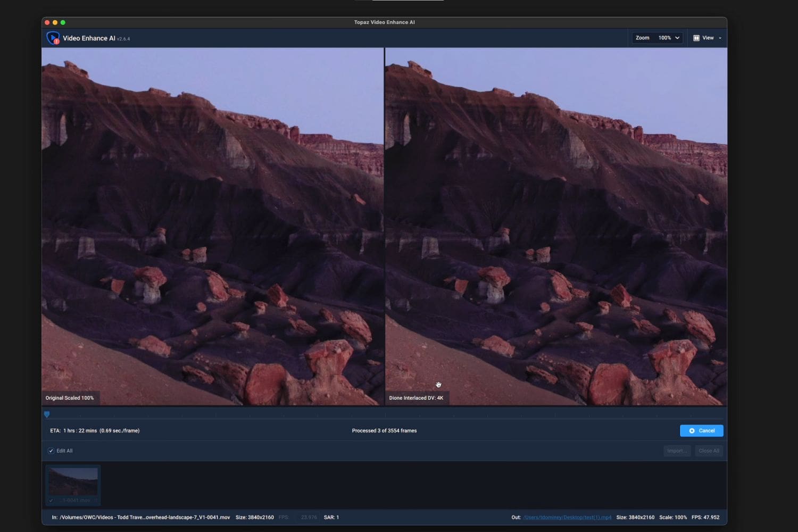Screen dimensions: 798x532
Task: Click the Topaz Video Enhance AI logo
Action: 53,38
